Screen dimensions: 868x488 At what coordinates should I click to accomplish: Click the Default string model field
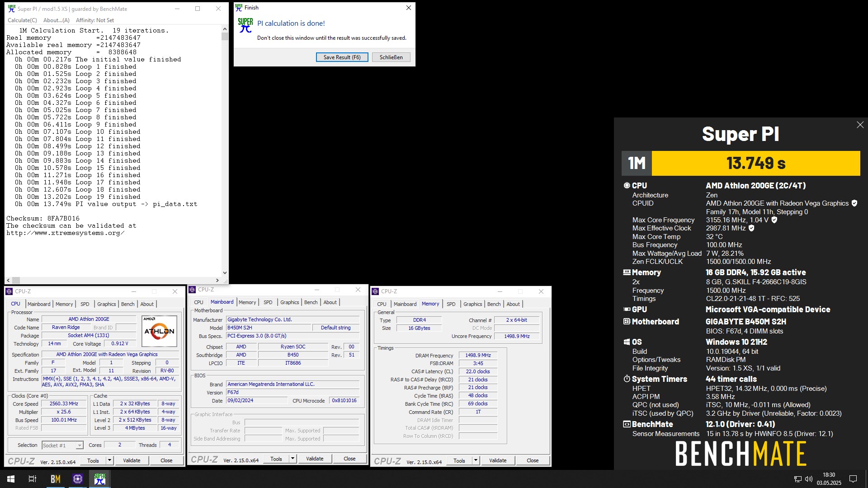coord(335,328)
